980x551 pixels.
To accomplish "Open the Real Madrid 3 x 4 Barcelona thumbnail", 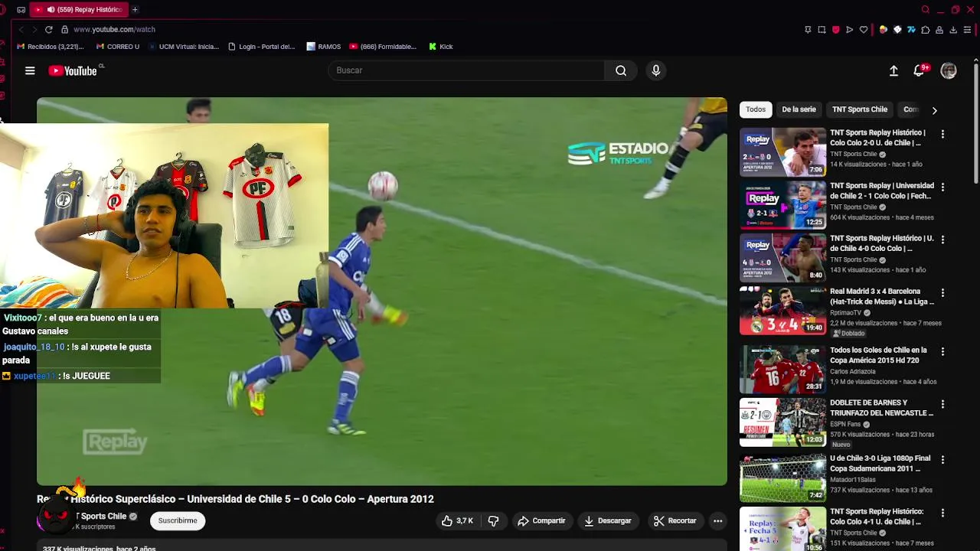I will tap(782, 311).
